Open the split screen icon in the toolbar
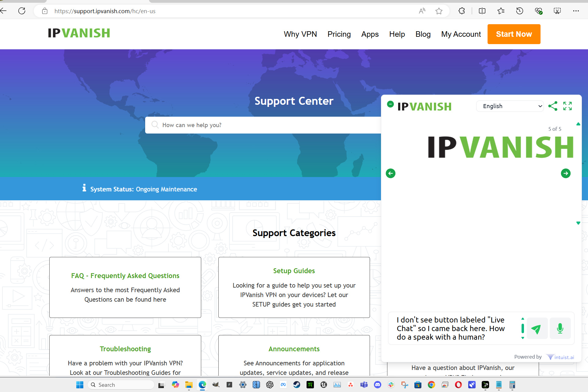Screen dimensions: 588x392 tap(482, 11)
